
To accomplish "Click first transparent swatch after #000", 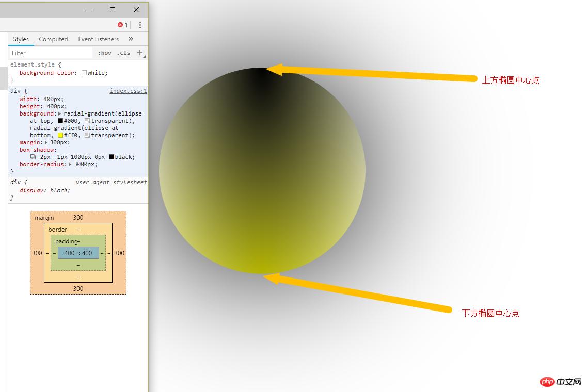I will (87, 121).
